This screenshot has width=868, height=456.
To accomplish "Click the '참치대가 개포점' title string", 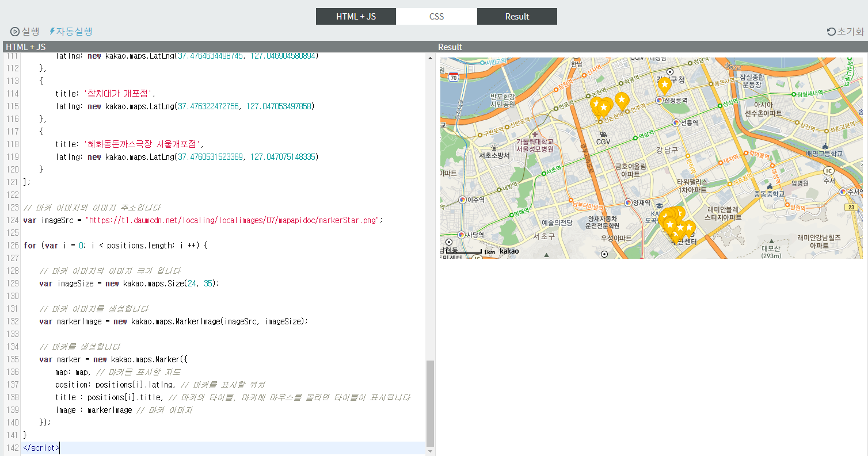I will point(119,94).
